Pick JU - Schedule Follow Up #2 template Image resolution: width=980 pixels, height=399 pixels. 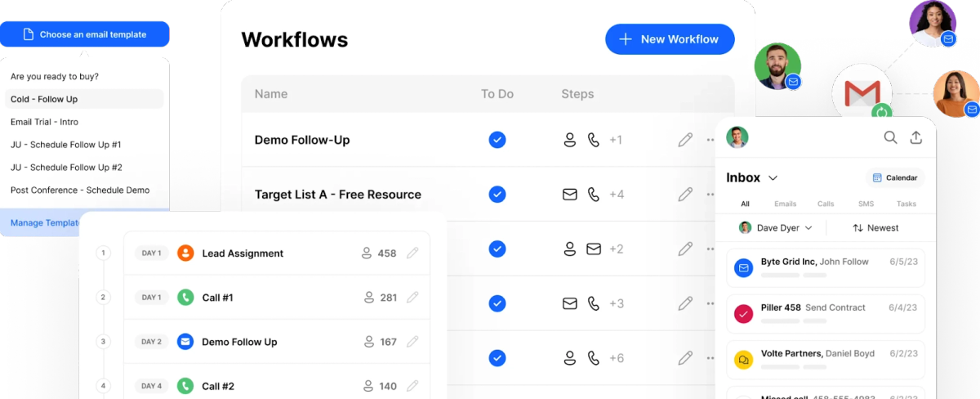coord(66,168)
